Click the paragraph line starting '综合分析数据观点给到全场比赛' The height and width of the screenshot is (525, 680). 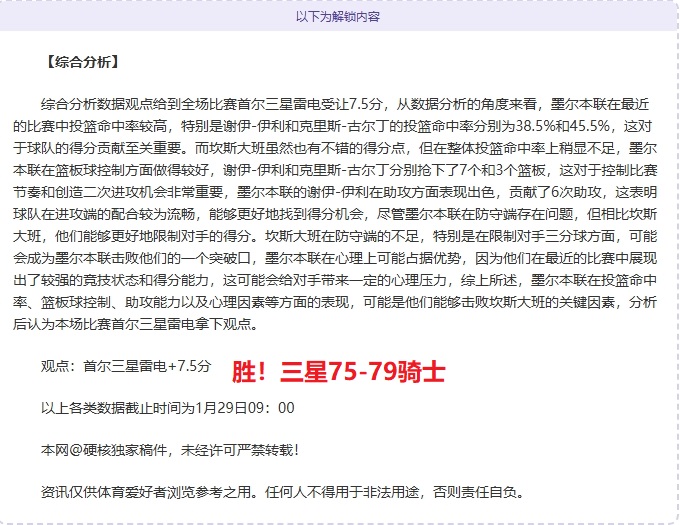[345, 104]
